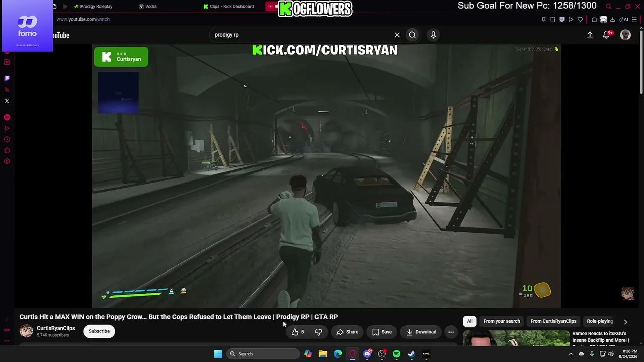Dislike the video with the thumbs down
644x362 pixels.
click(x=318, y=332)
